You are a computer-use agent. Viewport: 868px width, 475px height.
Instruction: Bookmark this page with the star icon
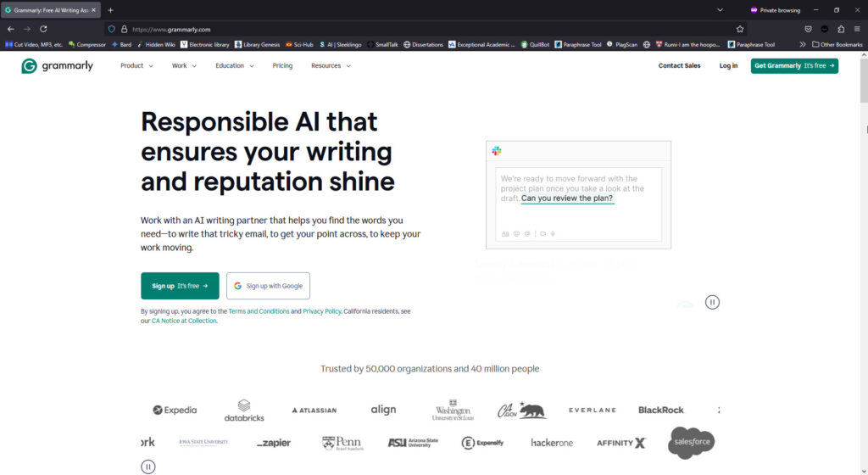coord(739,30)
